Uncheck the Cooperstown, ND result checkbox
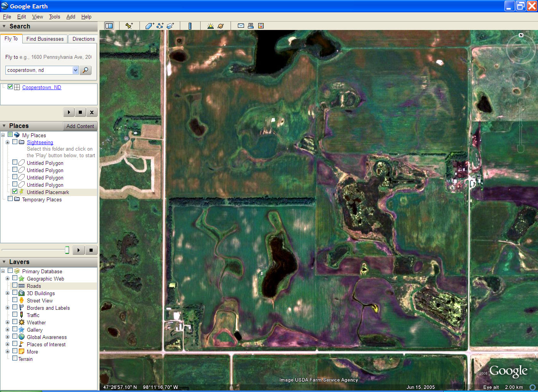Image resolution: width=538 pixels, height=392 pixels. [10, 87]
